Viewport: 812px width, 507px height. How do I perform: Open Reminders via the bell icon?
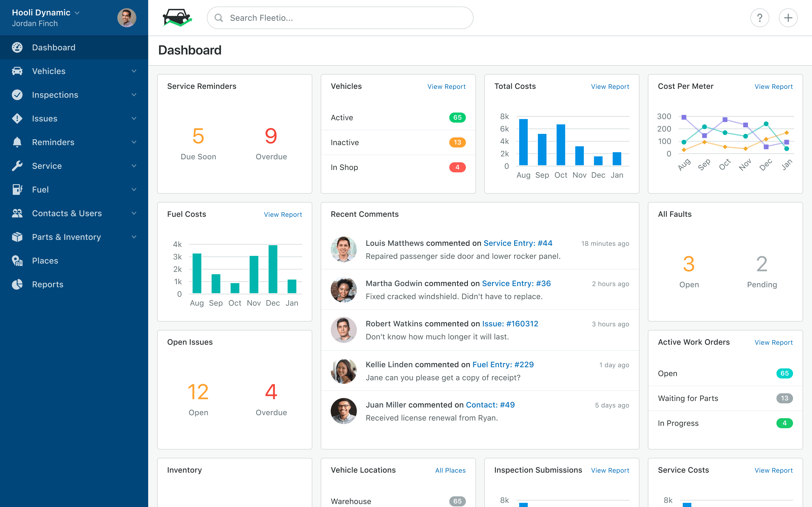18,142
